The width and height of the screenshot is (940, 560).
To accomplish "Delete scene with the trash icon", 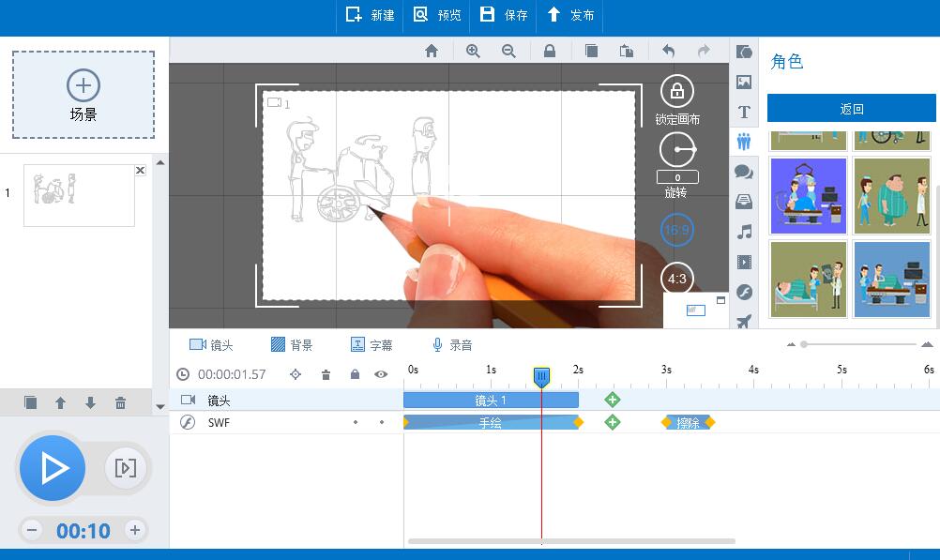I will pyautogui.click(x=120, y=403).
